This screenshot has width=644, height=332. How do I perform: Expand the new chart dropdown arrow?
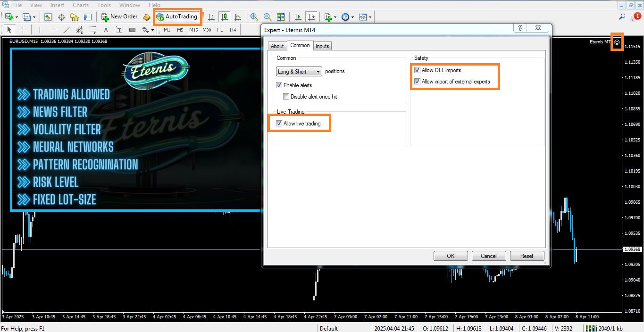[17, 17]
